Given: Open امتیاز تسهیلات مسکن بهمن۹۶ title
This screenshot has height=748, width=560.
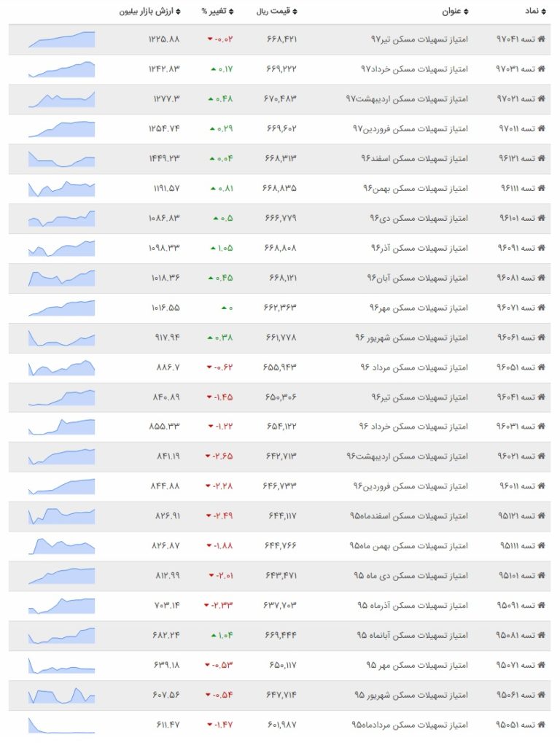Looking at the screenshot, I should click(416, 188).
